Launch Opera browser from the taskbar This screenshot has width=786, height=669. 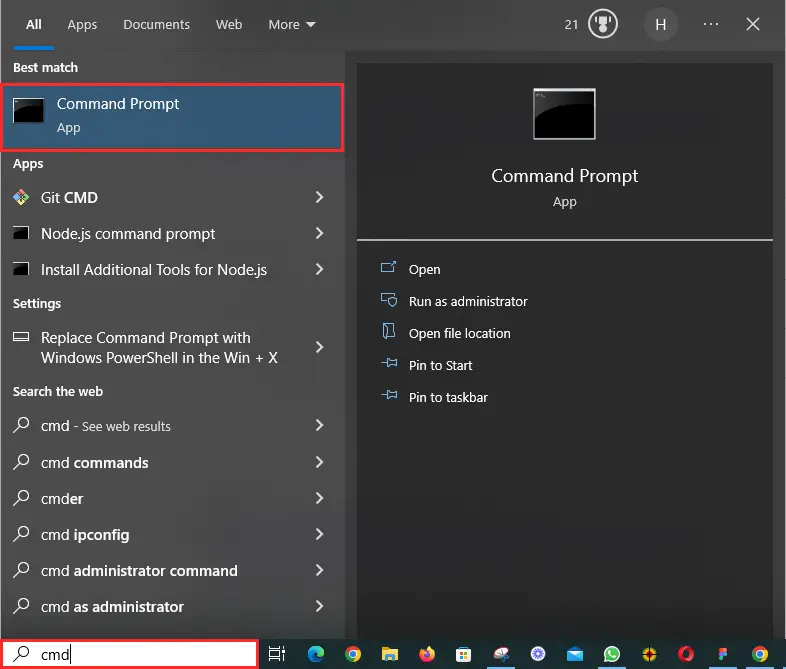point(686,654)
